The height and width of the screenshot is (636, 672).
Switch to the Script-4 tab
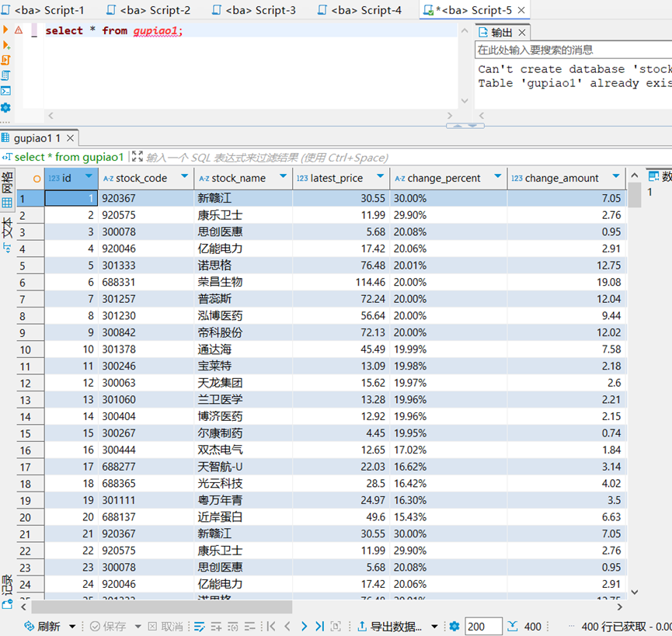click(360, 10)
